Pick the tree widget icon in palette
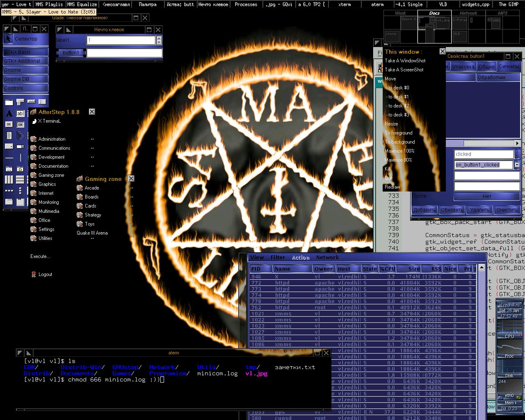525x420 pixels. [x=20, y=135]
